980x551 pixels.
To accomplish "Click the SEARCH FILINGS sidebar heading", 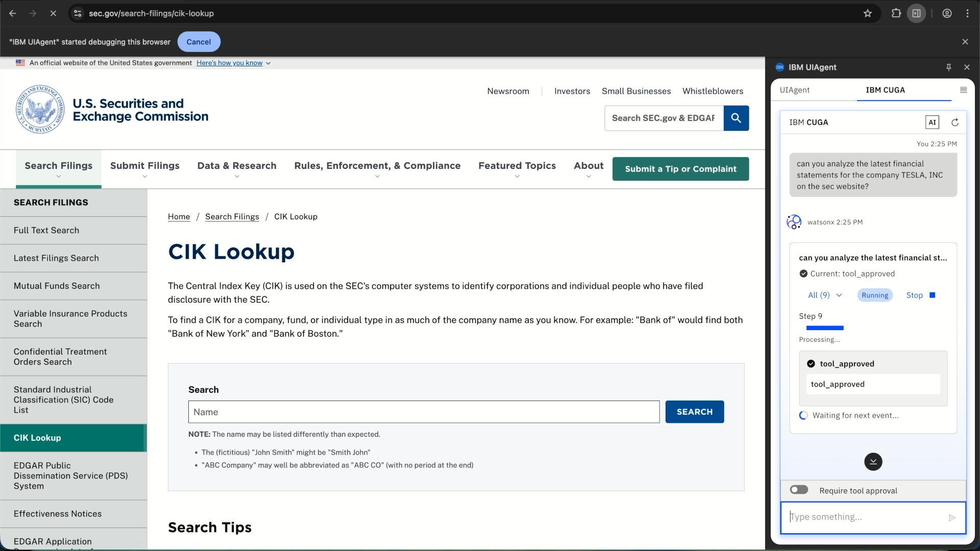I will coord(51,203).
